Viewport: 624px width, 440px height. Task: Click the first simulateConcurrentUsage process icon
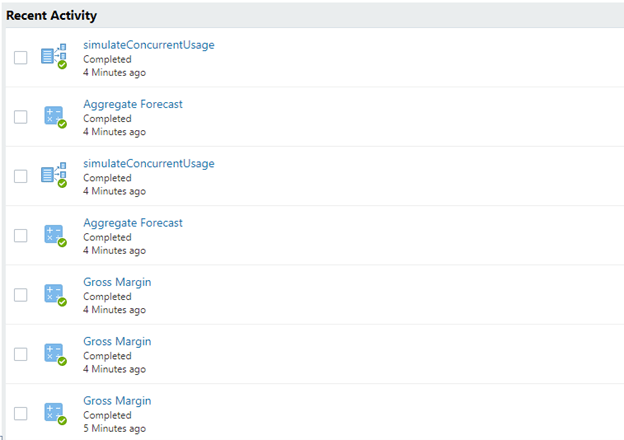pos(53,56)
